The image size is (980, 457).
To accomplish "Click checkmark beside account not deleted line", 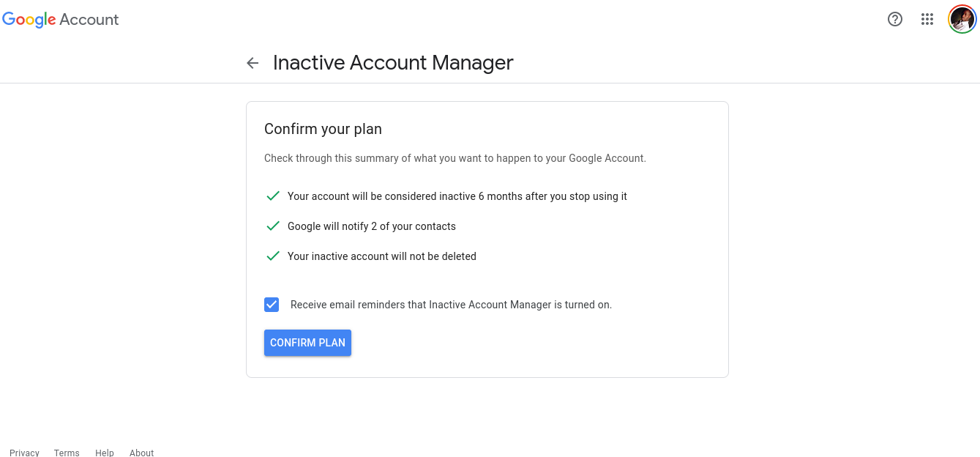I will click(272, 256).
